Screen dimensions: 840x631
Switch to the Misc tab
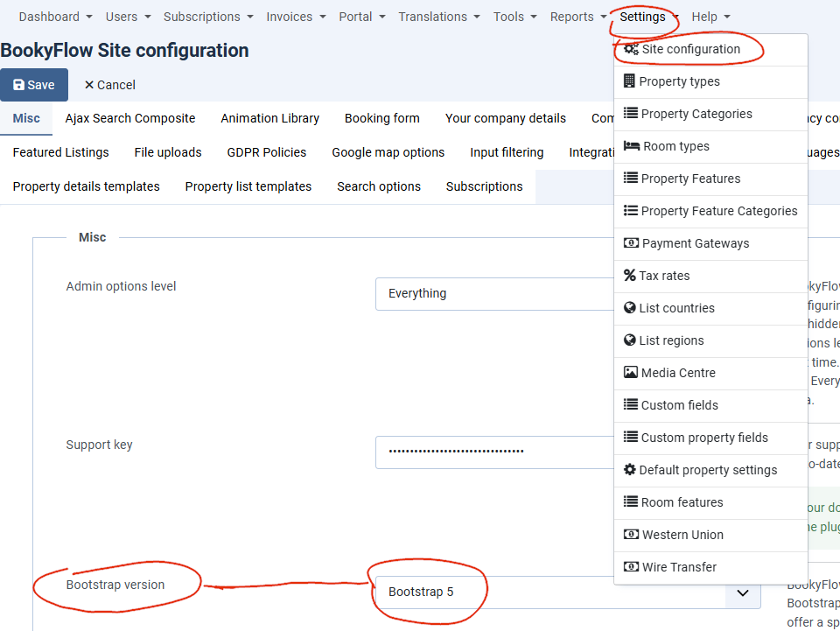26,118
